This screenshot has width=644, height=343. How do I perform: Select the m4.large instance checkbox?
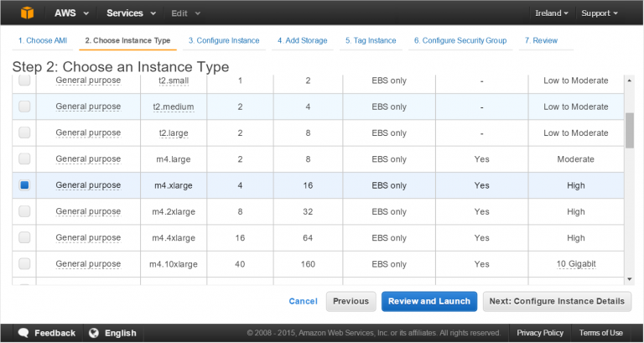tap(24, 159)
